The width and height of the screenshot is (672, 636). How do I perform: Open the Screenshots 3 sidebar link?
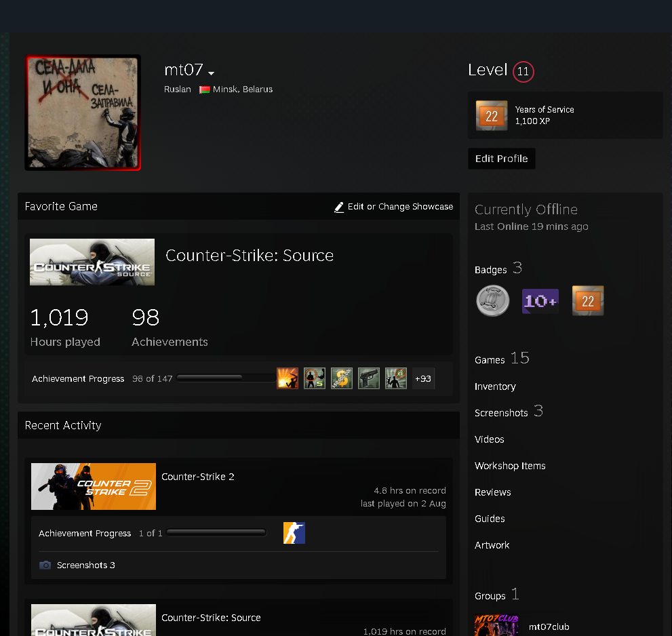(x=509, y=412)
